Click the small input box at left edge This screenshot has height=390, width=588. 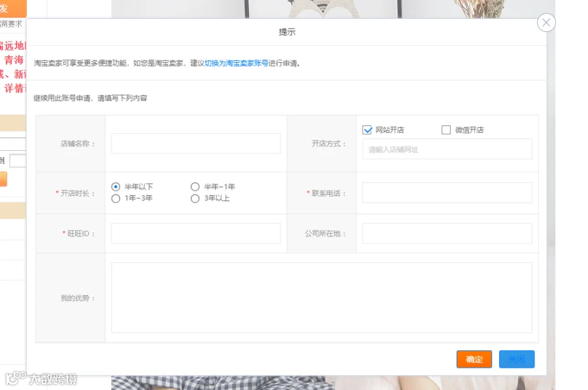[18, 161]
